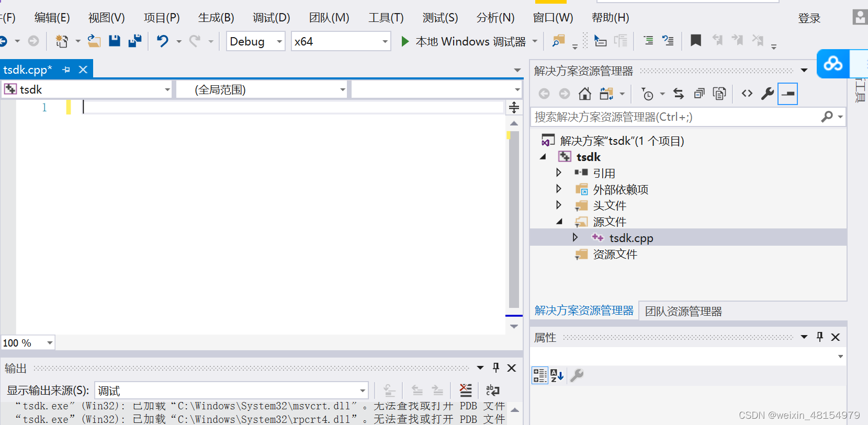
Task: Click Collapse All icon in Solution Explorer
Action: (699, 94)
